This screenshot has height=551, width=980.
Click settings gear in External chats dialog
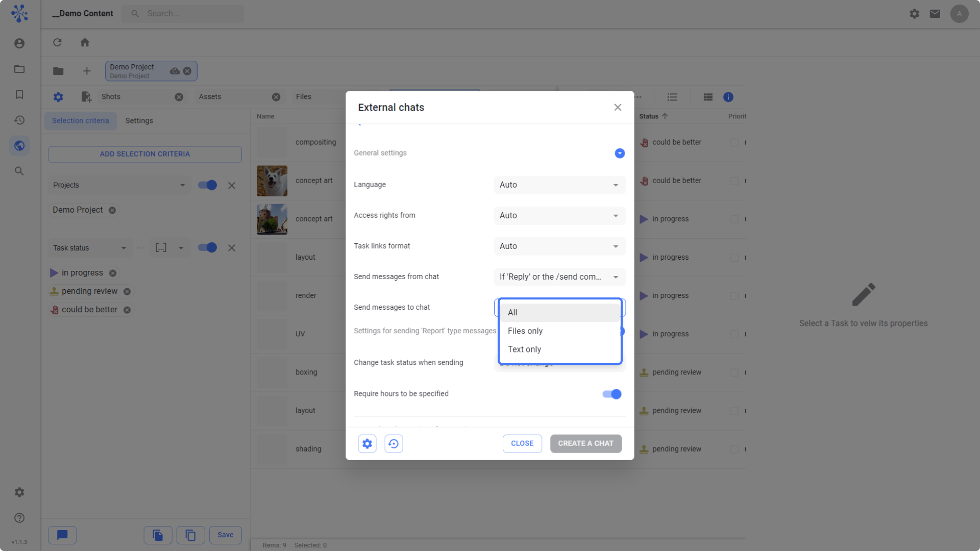pos(367,443)
